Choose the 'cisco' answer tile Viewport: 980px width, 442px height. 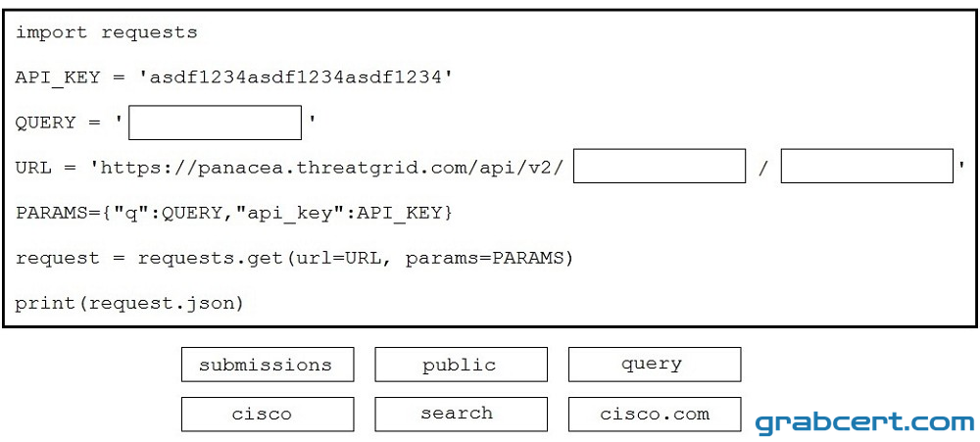[268, 414]
